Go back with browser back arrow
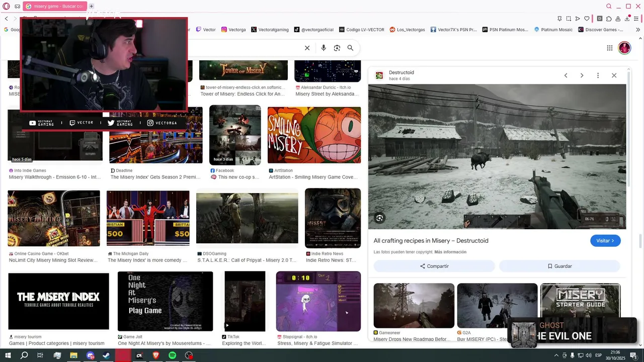Image resolution: width=644 pixels, height=362 pixels. (7, 19)
